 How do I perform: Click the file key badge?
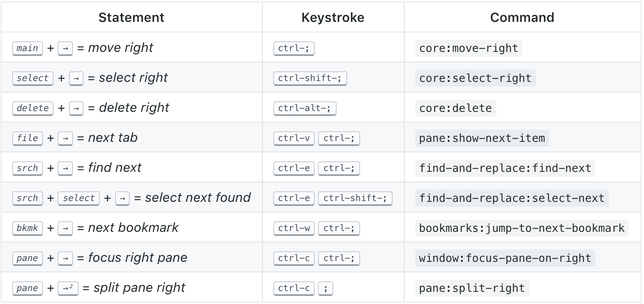27,138
